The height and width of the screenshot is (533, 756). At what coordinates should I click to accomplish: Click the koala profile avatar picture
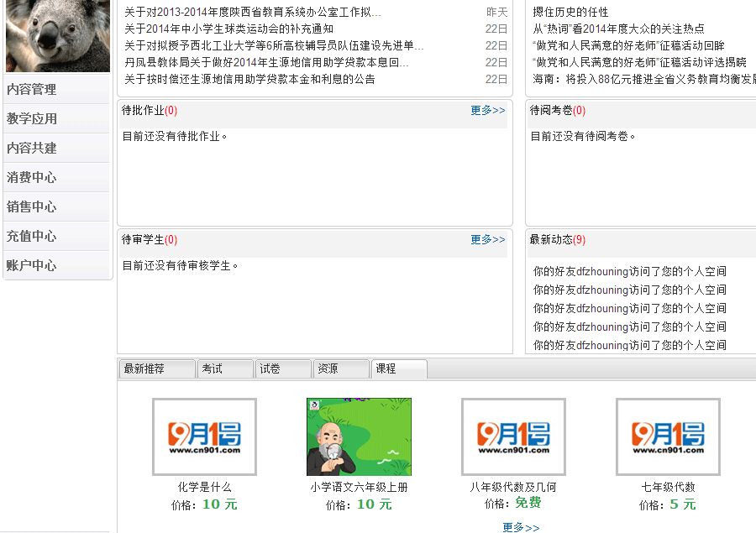(x=57, y=35)
